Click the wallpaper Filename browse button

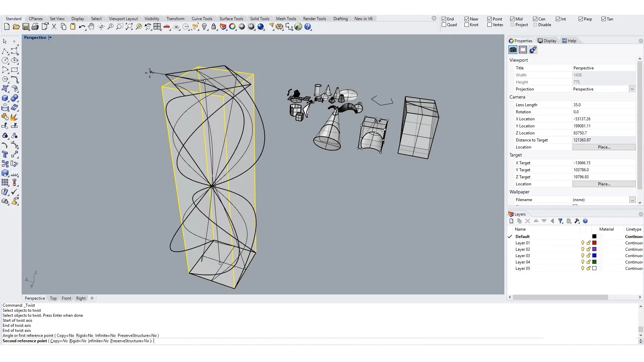(632, 200)
